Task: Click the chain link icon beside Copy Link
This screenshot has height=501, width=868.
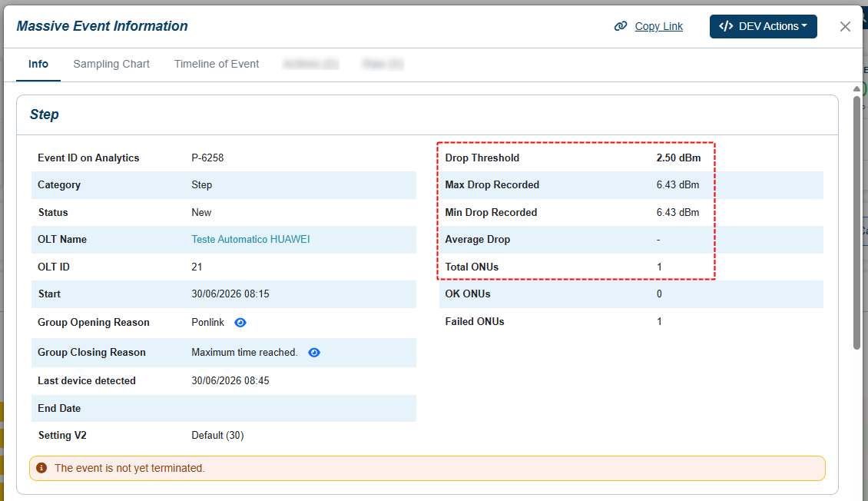Action: click(621, 26)
